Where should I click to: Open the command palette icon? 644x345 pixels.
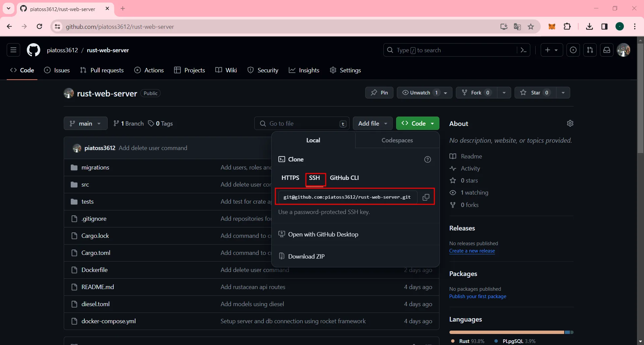(x=524, y=50)
